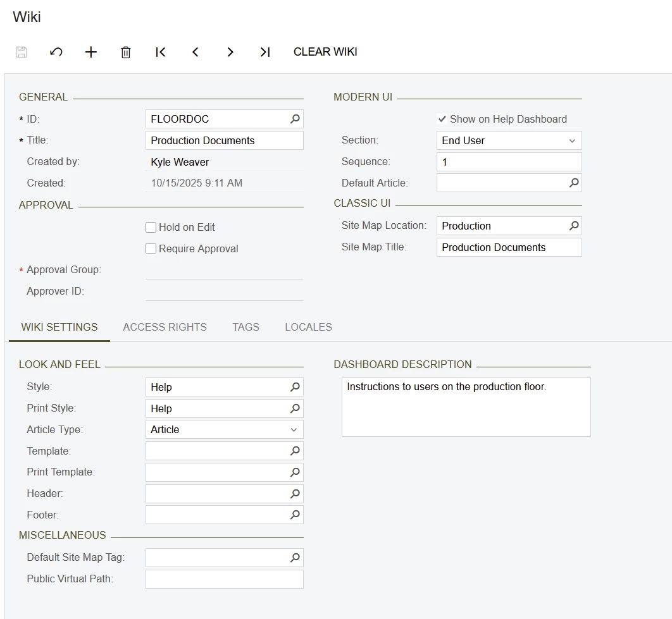This screenshot has width=672, height=619.
Task: Enable the Hold on Edit checkbox
Action: click(x=151, y=227)
